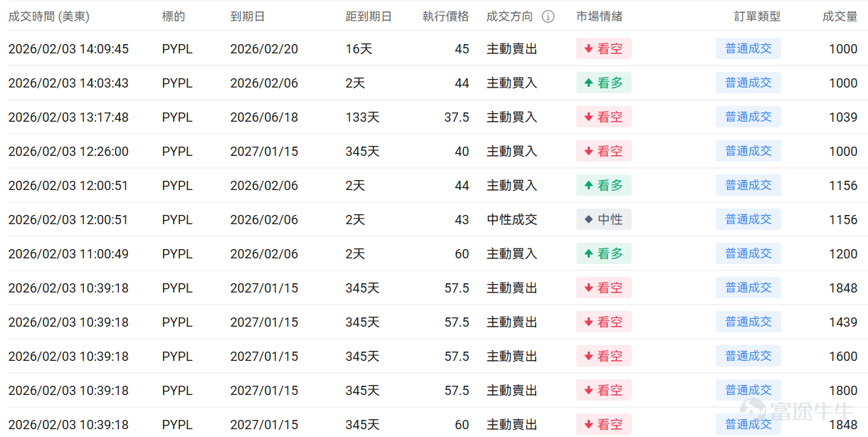Click strike 57.5 in the volume 1439 row
This screenshot has height=437, width=868.
tap(457, 322)
